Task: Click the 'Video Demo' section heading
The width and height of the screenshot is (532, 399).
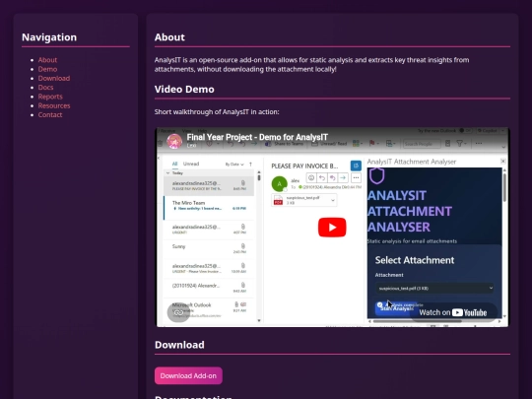Action: 184,90
